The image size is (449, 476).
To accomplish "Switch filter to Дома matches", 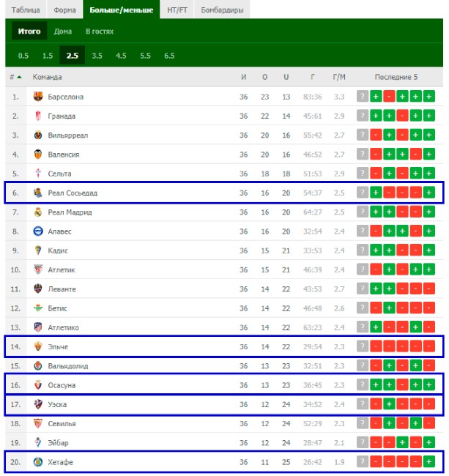I will 63,31.
